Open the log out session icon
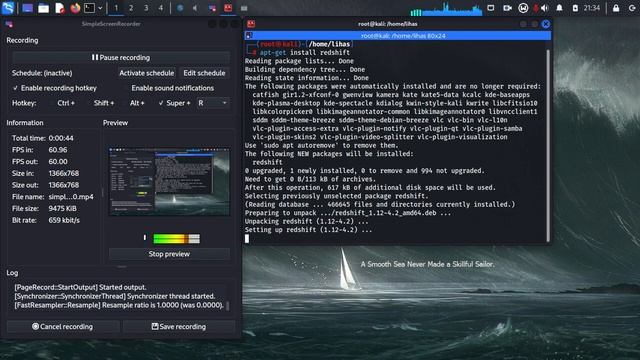 click(632, 8)
